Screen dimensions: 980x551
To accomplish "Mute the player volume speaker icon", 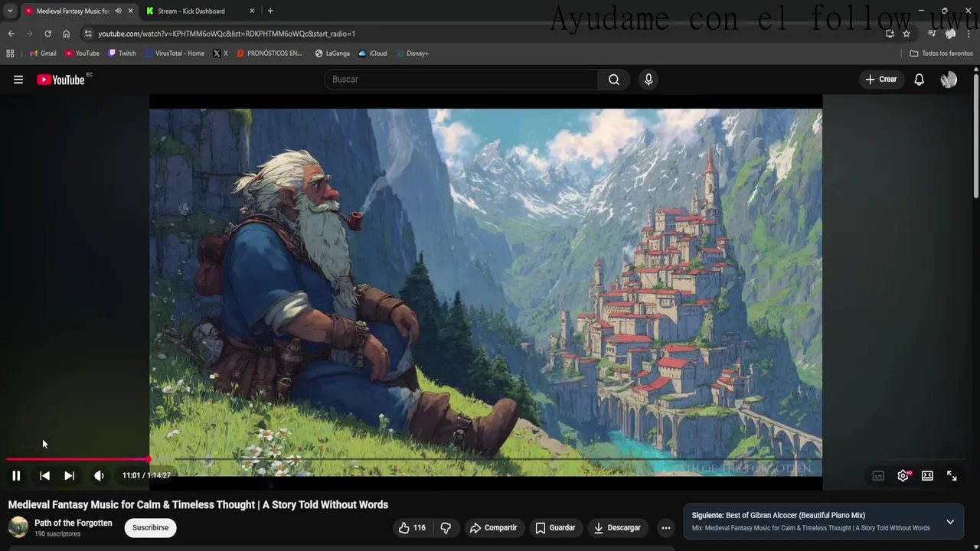I will click(99, 476).
